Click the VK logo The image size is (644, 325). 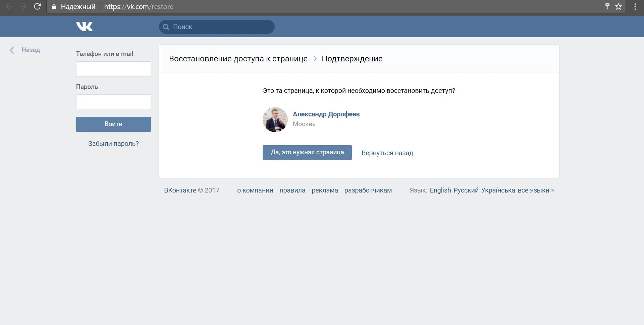click(84, 26)
